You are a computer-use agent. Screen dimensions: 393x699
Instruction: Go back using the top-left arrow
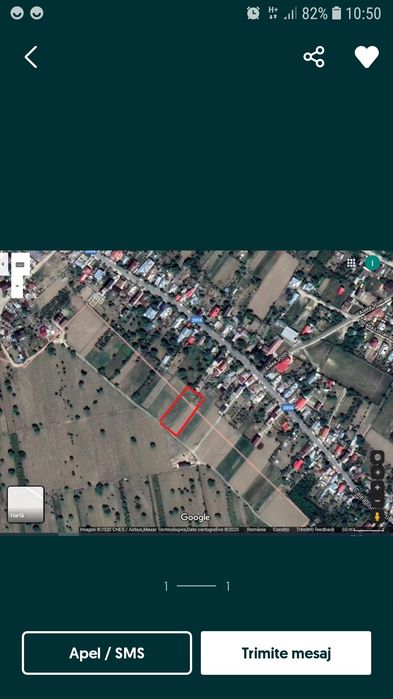point(31,57)
